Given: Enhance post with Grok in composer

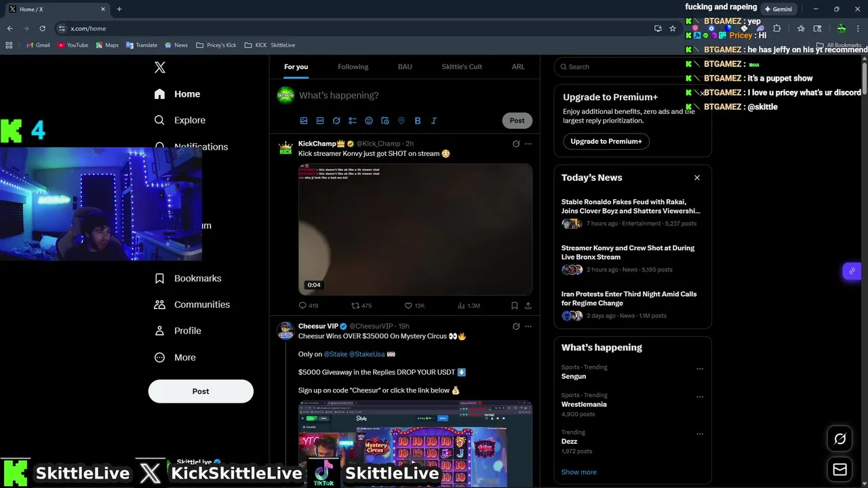Looking at the screenshot, I should tap(336, 121).
